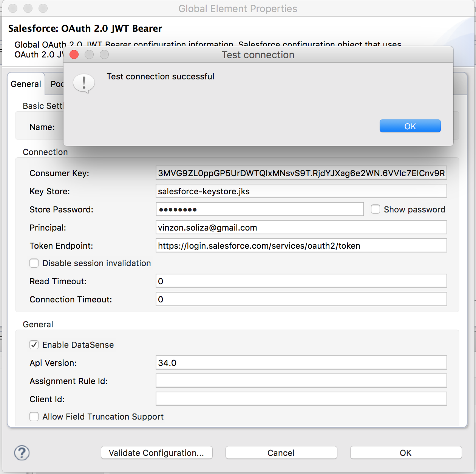Uncheck Enable DataSense checkbox

34,345
